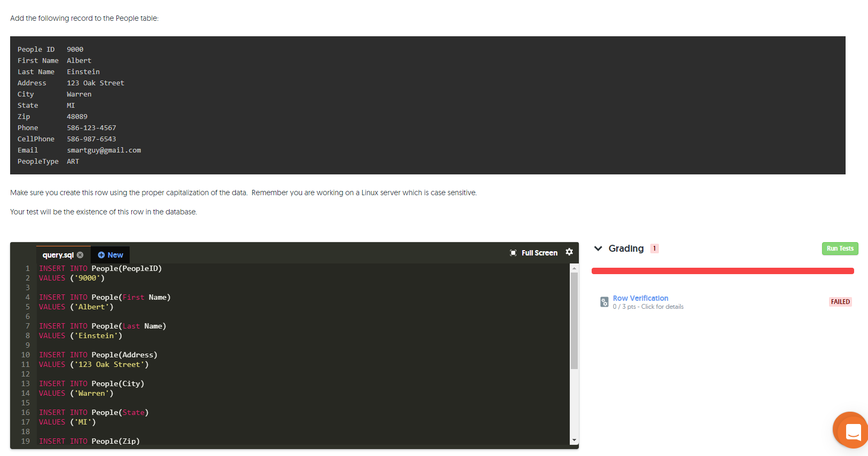This screenshot has height=456, width=868.
Task: Click gutter line number 18
Action: 26,431
